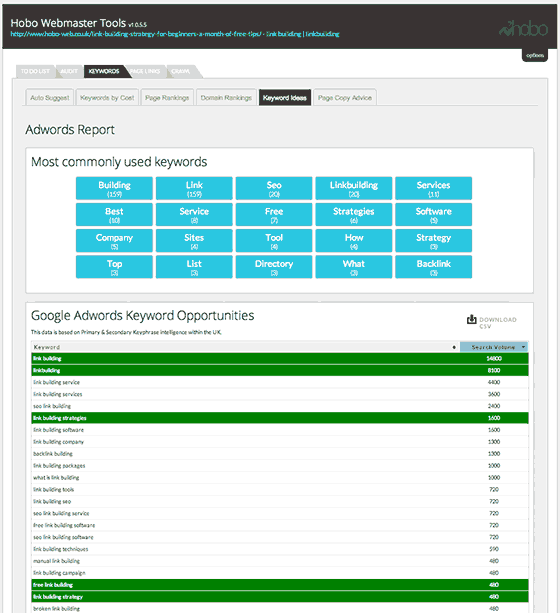560x613 pixels.
Task: Select the 'link building techniques' row
Action: pos(280,549)
